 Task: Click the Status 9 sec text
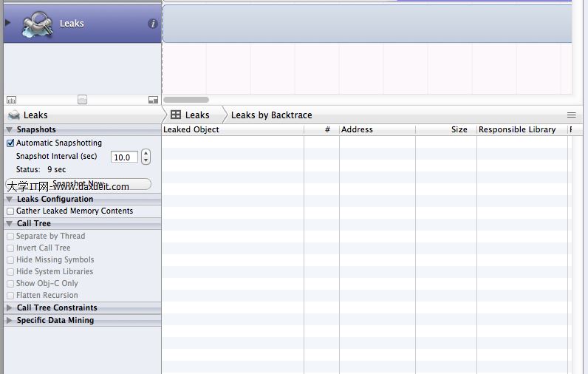[x=41, y=169]
